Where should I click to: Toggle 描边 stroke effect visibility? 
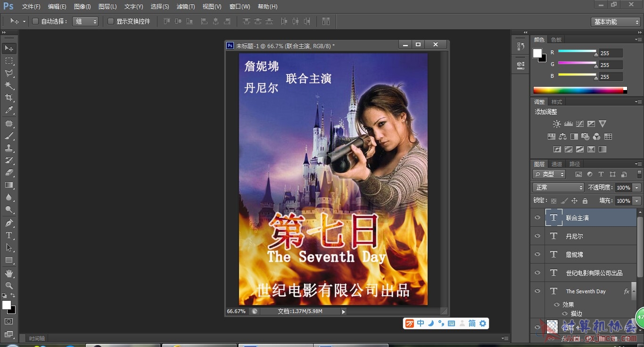tap(565, 314)
